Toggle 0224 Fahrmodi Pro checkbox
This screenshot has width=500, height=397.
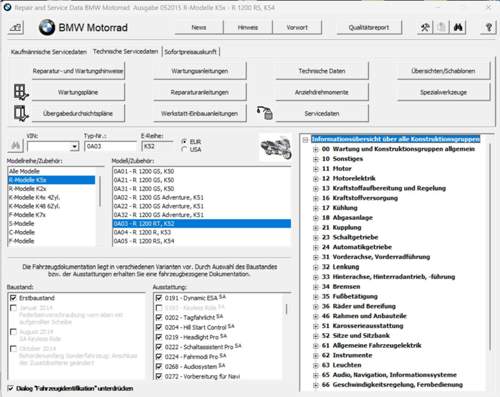click(159, 357)
